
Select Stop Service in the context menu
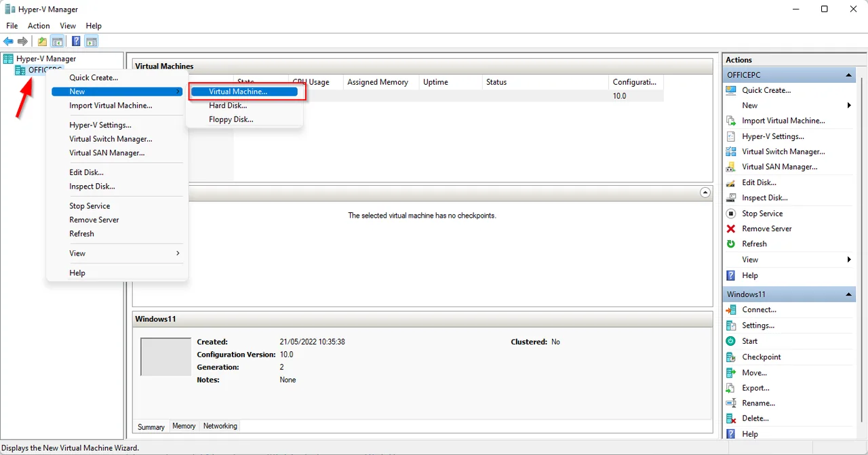click(117, 206)
